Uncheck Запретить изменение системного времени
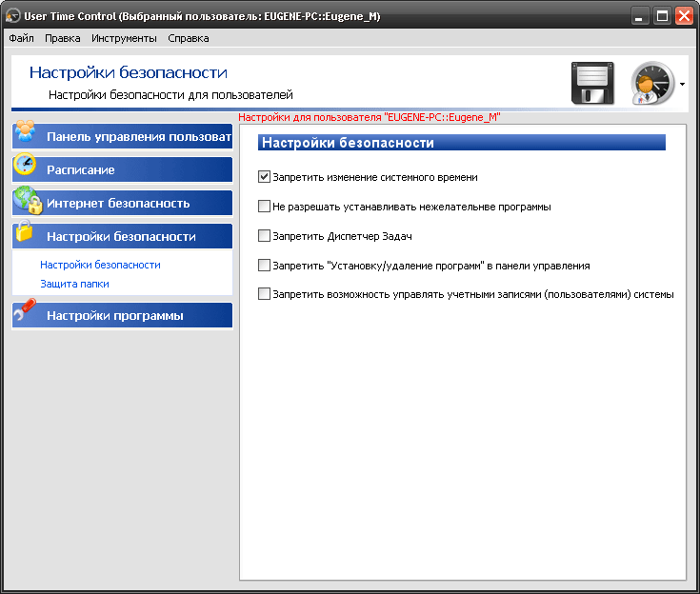Viewport: 700px width, 594px height. [x=264, y=177]
